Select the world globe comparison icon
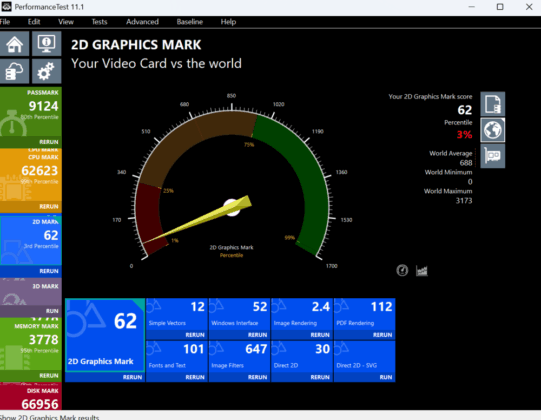This screenshot has width=541, height=420. 492,130
